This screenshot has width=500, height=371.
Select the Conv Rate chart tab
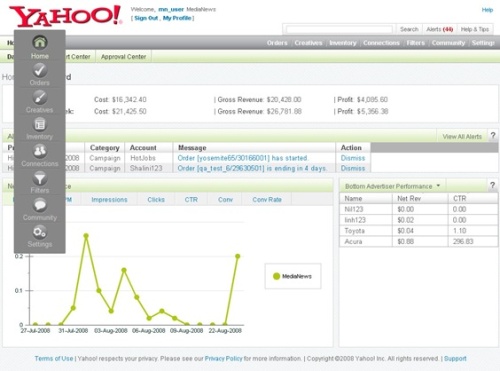point(267,199)
